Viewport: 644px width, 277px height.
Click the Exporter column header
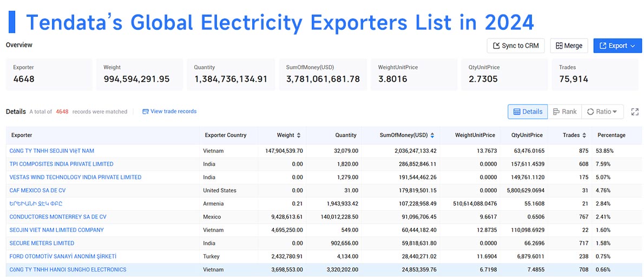tap(22, 135)
